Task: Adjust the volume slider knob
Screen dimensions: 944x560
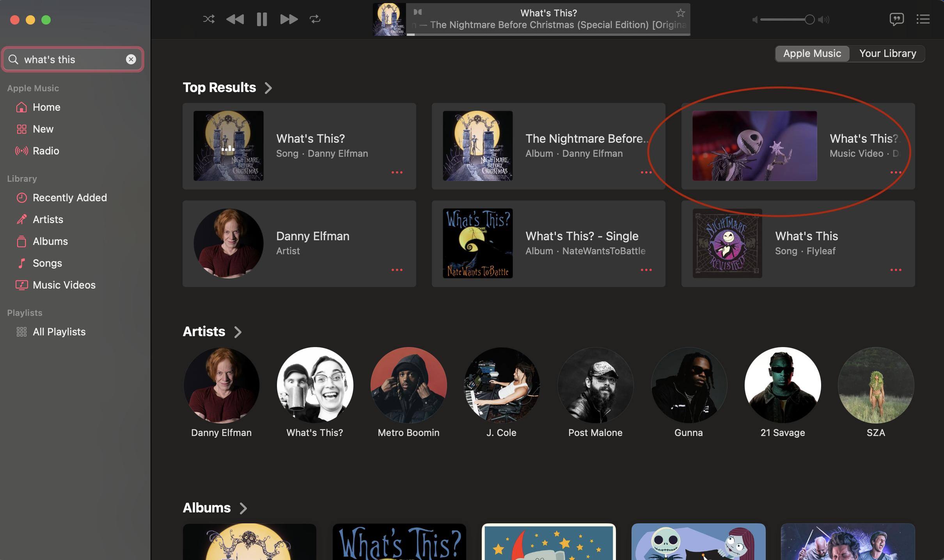Action: coord(809,19)
